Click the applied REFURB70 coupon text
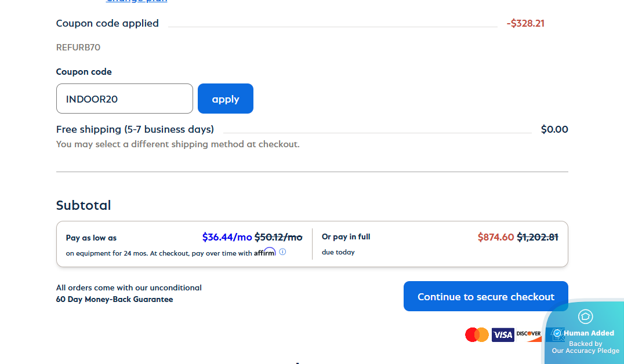This screenshot has width=624, height=364. click(x=78, y=48)
